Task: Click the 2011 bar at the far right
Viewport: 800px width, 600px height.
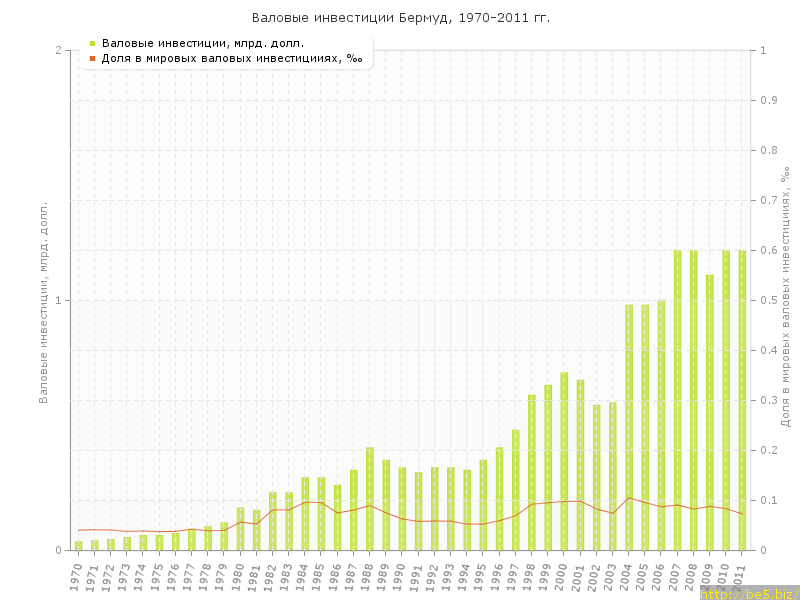Action: coord(742,400)
